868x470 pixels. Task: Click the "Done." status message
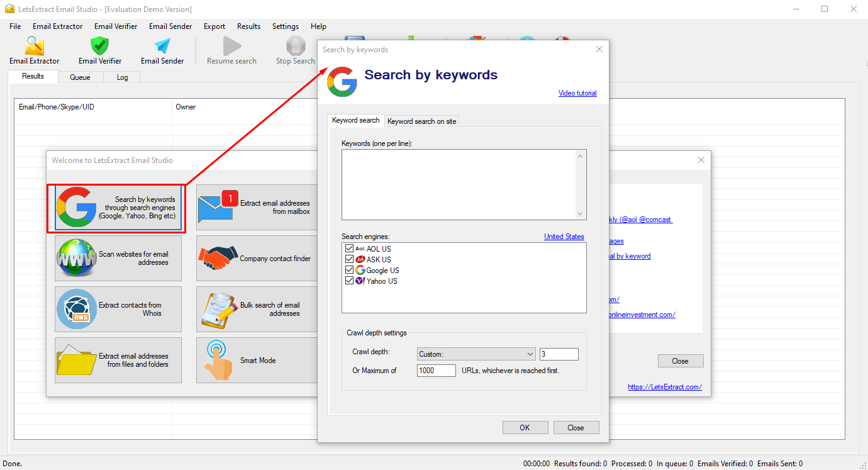click(12, 464)
